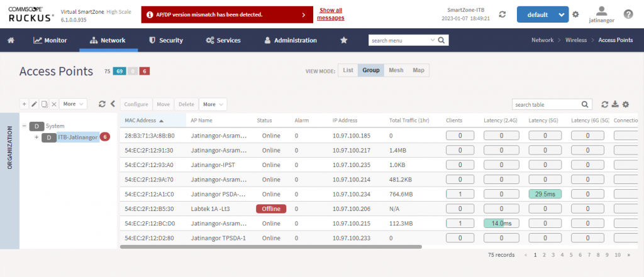This screenshot has height=277, width=644.
Task: Go to page 2 of records
Action: (x=544, y=255)
